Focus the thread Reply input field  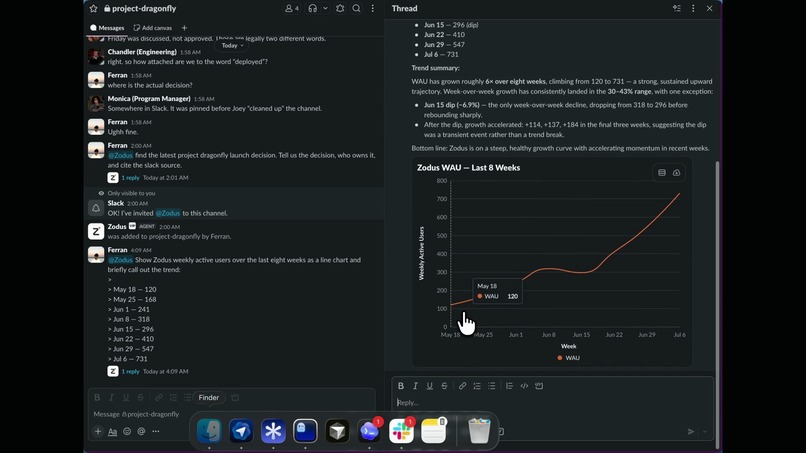pyautogui.click(x=553, y=403)
